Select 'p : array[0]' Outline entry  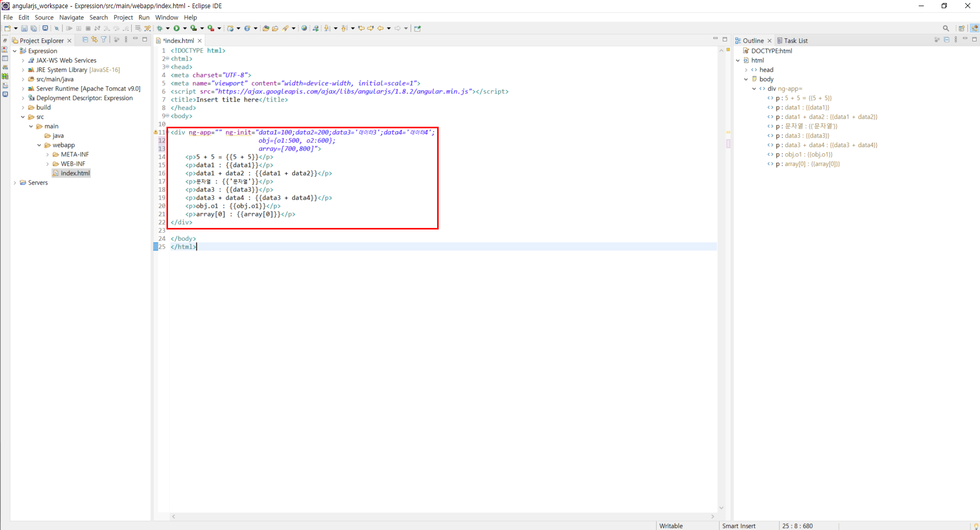coord(803,164)
